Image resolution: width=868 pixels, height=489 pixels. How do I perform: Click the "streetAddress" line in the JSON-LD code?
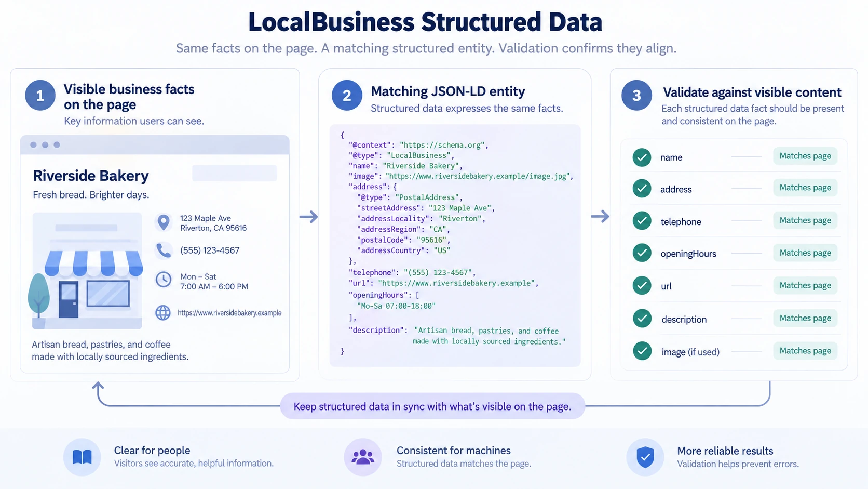click(x=426, y=208)
